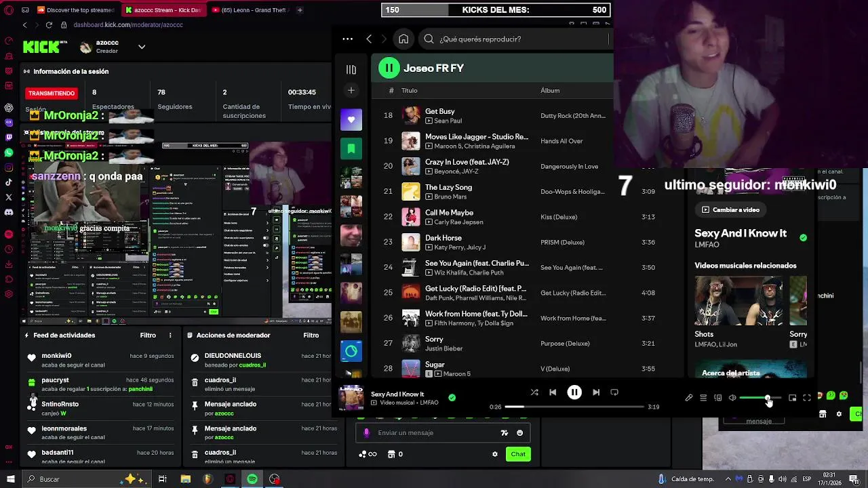Click the TRANSMITIENDO live badge

(x=52, y=93)
